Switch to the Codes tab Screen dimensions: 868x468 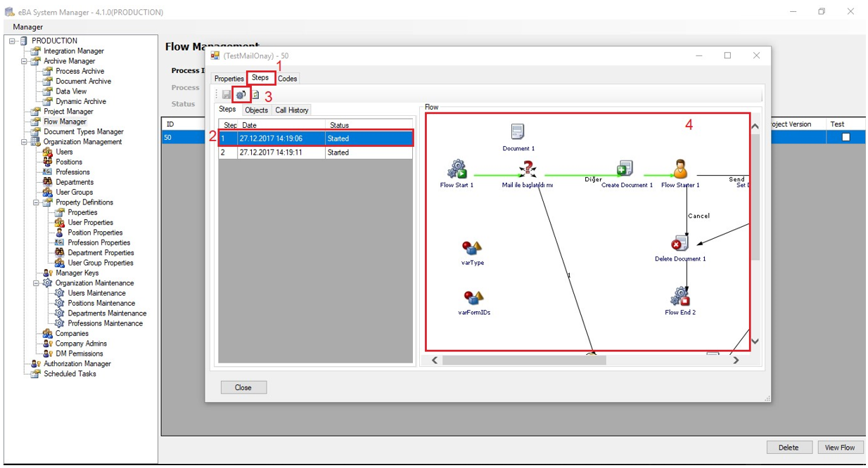point(287,79)
